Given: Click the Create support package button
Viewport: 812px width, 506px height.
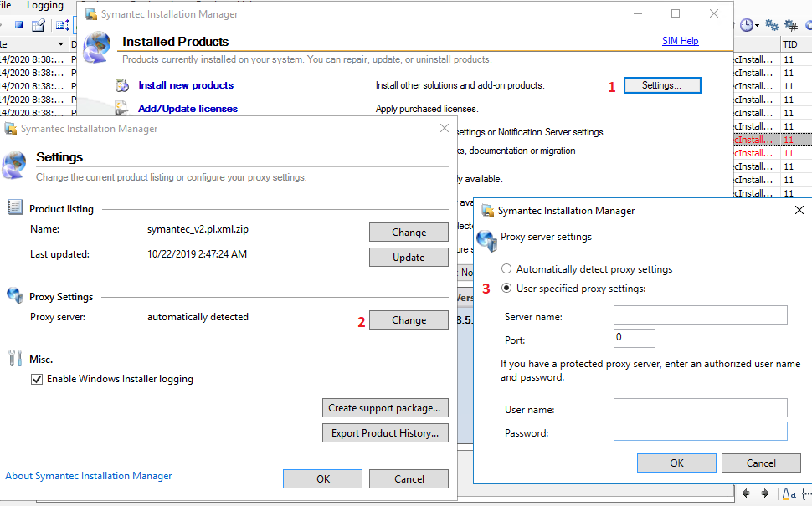Looking at the screenshot, I should click(384, 408).
